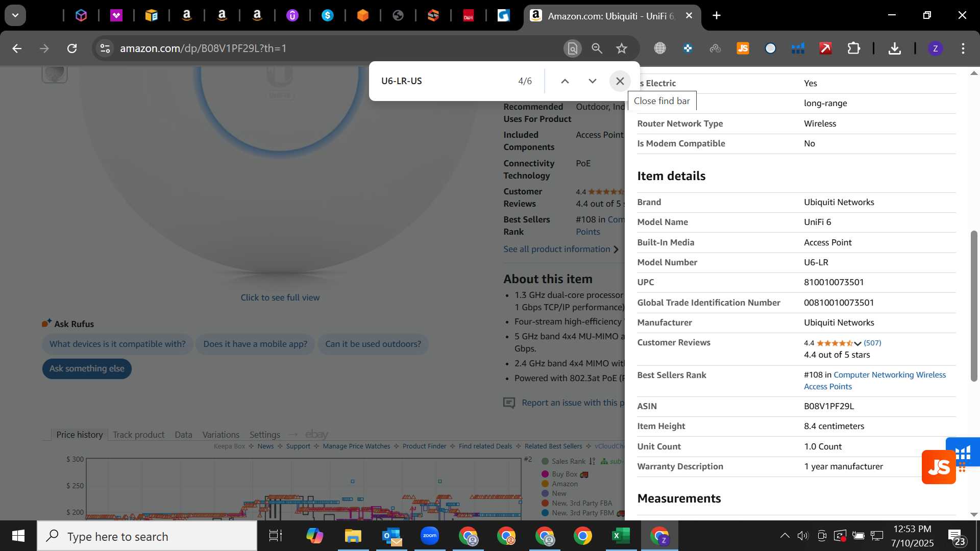Viewport: 980px width, 551px height.
Task: View site information icon in address bar
Action: pyautogui.click(x=105, y=48)
